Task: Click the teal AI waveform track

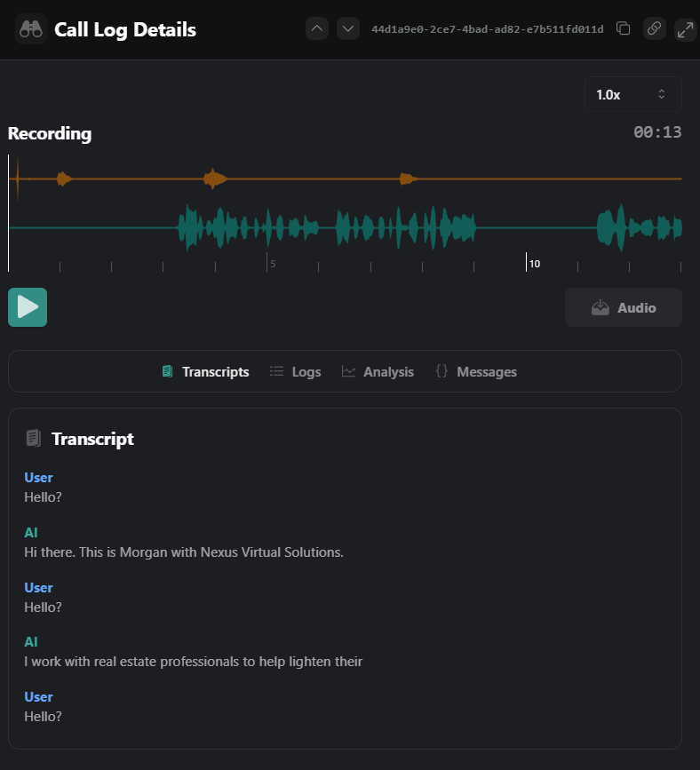Action: pos(346,227)
